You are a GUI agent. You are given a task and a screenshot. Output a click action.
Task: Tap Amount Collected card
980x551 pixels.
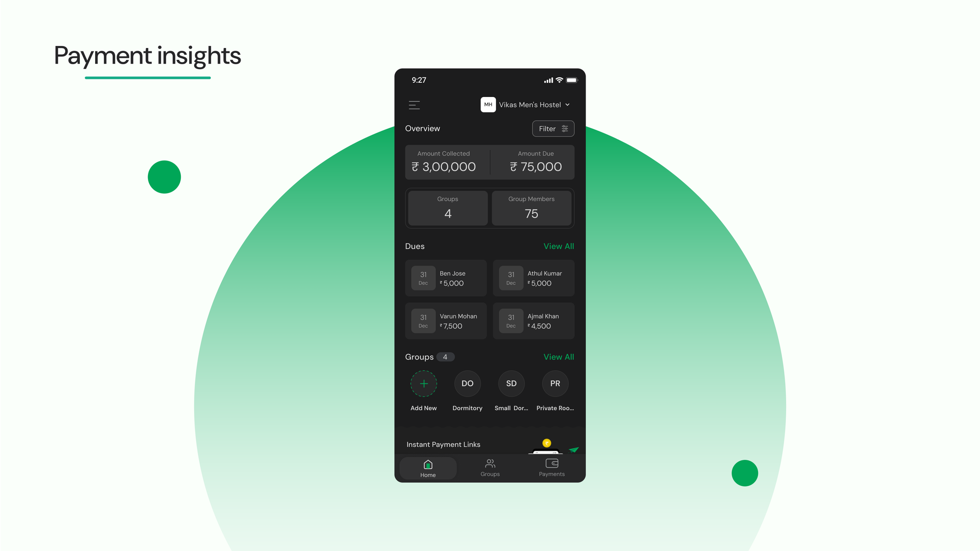pos(444,162)
